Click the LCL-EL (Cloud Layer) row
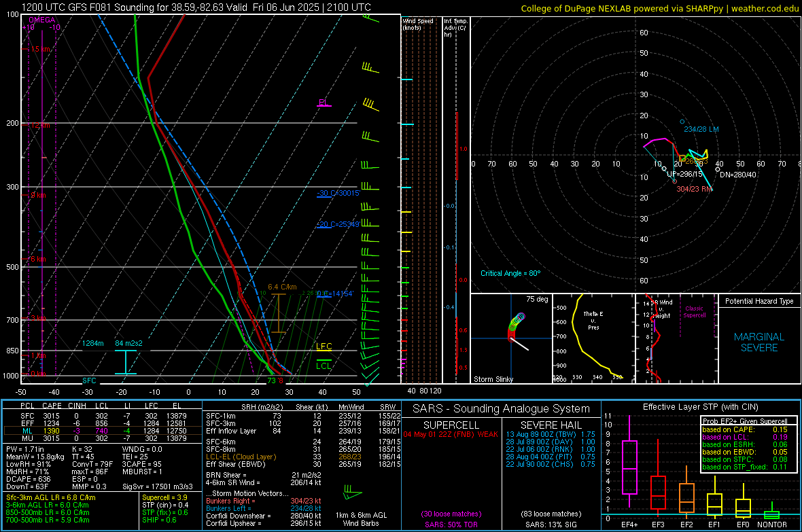802x532 pixels. click(303, 457)
